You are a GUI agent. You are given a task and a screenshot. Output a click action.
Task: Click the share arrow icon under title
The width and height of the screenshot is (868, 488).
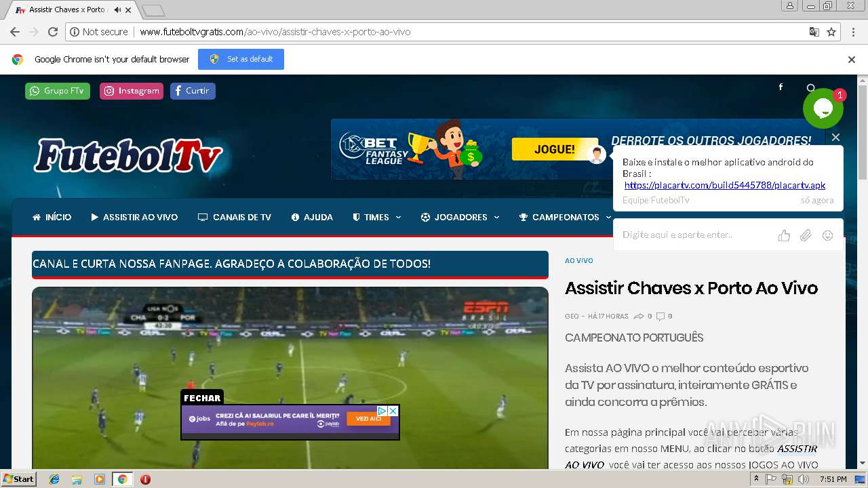click(x=639, y=316)
